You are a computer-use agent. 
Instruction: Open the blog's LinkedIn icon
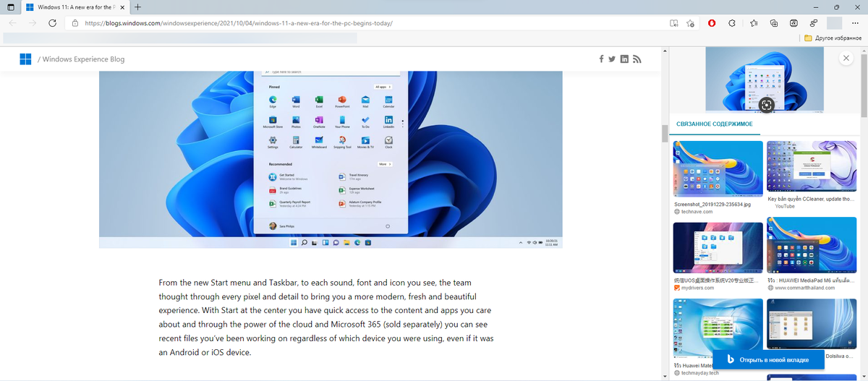click(x=624, y=59)
